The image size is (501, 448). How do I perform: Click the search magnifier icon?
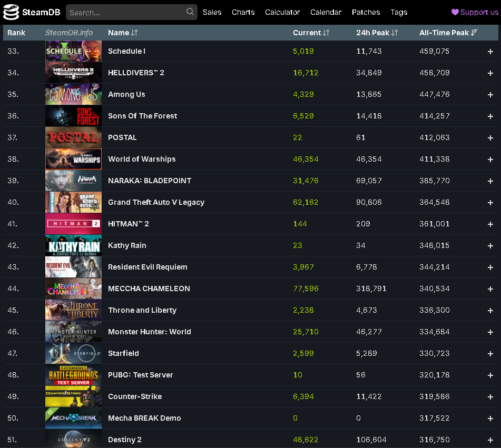pos(190,12)
